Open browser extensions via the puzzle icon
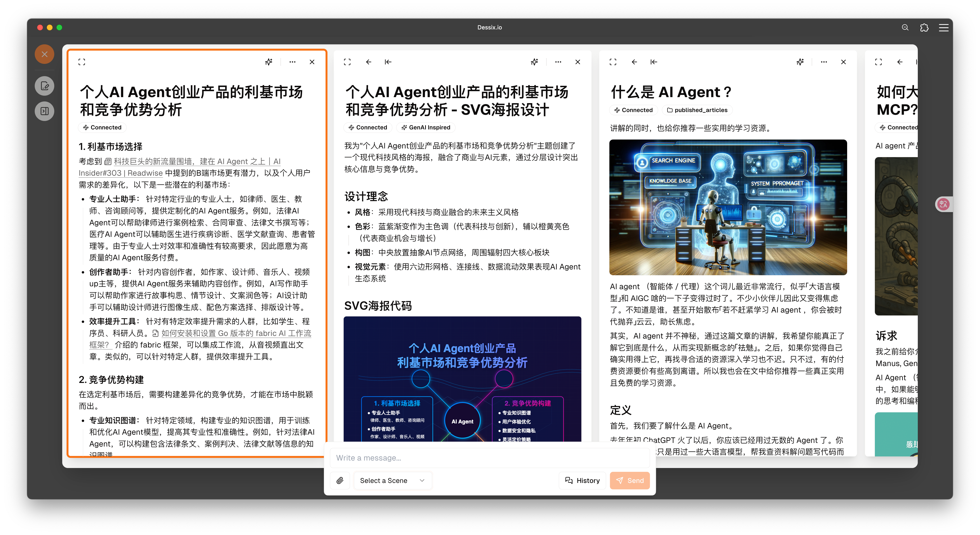This screenshot has height=535, width=980. (924, 27)
